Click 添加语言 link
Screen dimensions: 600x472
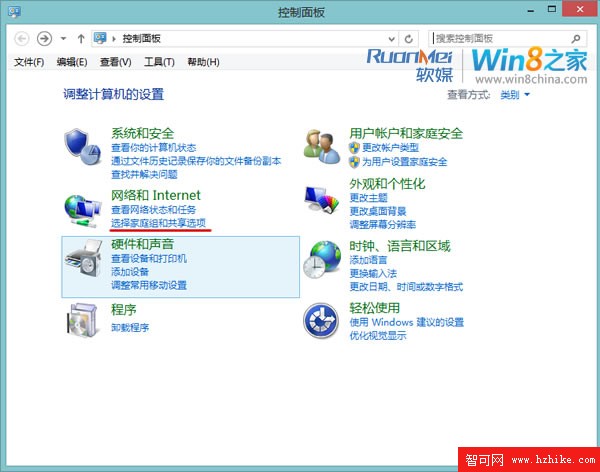tap(368, 260)
